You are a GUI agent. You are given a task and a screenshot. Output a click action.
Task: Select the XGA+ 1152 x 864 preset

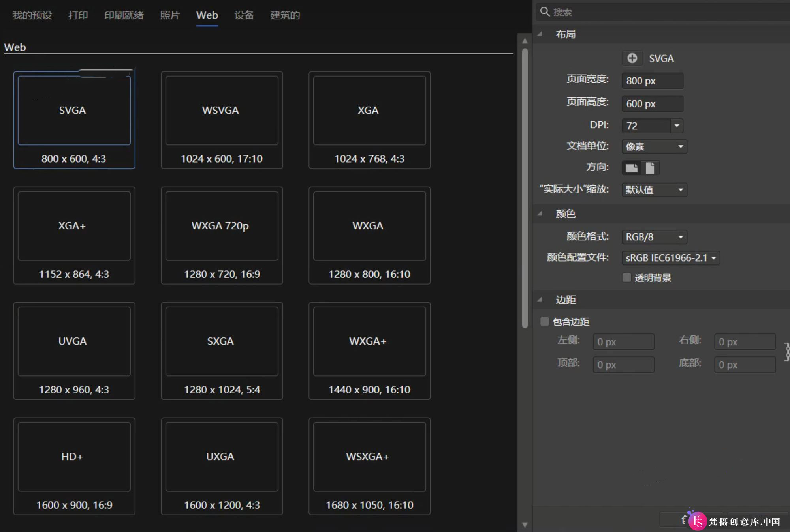[x=74, y=235]
